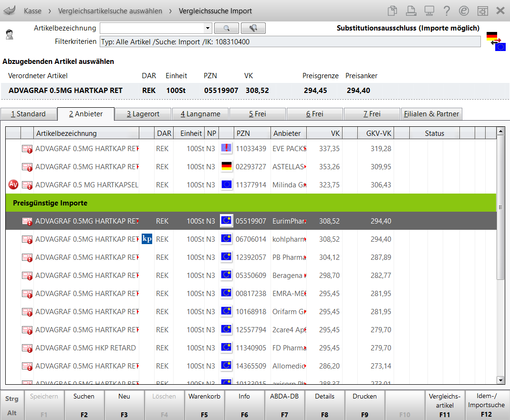Click the Drucken F9 button
Image resolution: width=510 pixels, height=420 pixels.
pos(364,405)
